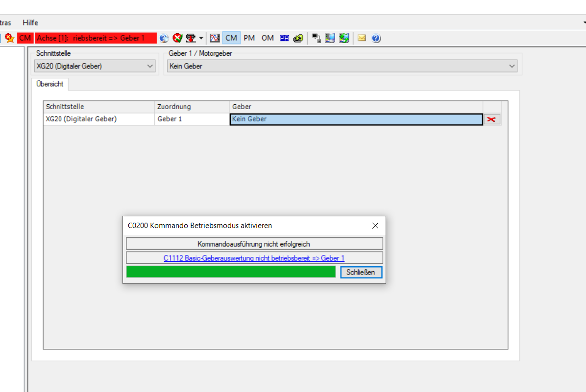Switch to OM operating mode

coord(268,38)
